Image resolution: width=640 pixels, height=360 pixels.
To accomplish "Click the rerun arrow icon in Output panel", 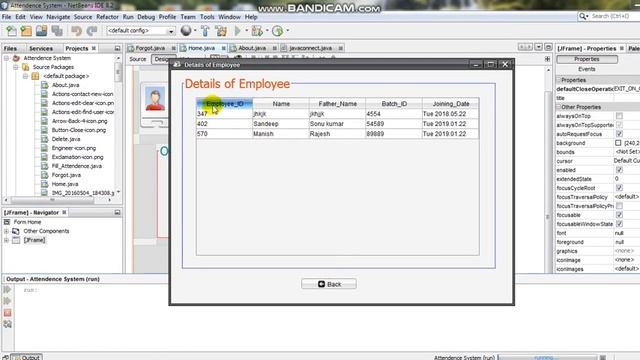I will 7,289.
